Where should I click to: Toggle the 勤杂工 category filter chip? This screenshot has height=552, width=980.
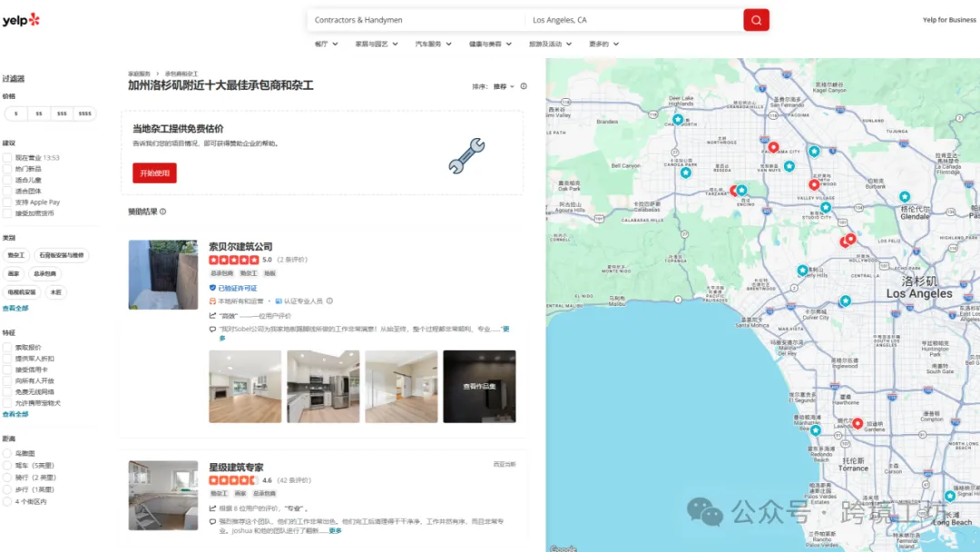pyautogui.click(x=17, y=255)
